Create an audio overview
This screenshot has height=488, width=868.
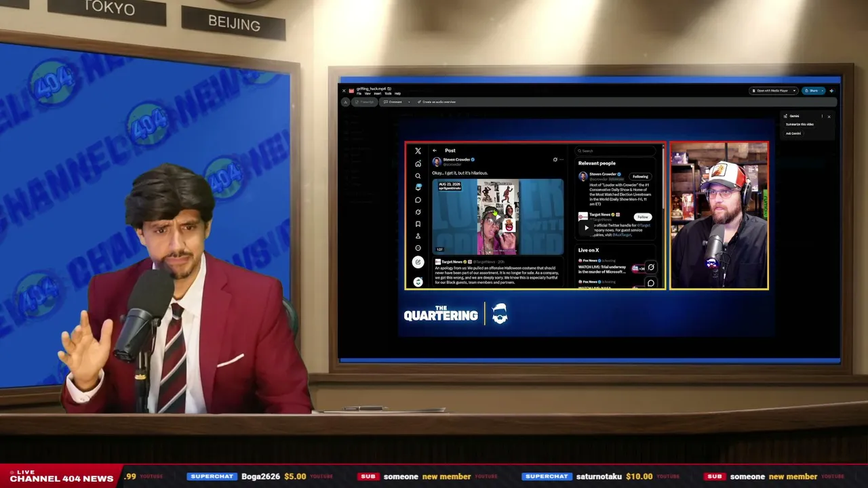(x=437, y=102)
